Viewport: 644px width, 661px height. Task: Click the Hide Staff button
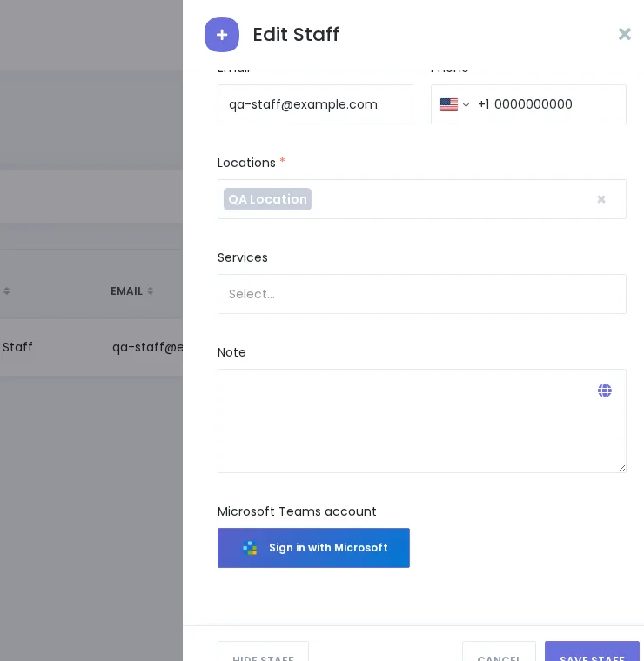click(263, 651)
